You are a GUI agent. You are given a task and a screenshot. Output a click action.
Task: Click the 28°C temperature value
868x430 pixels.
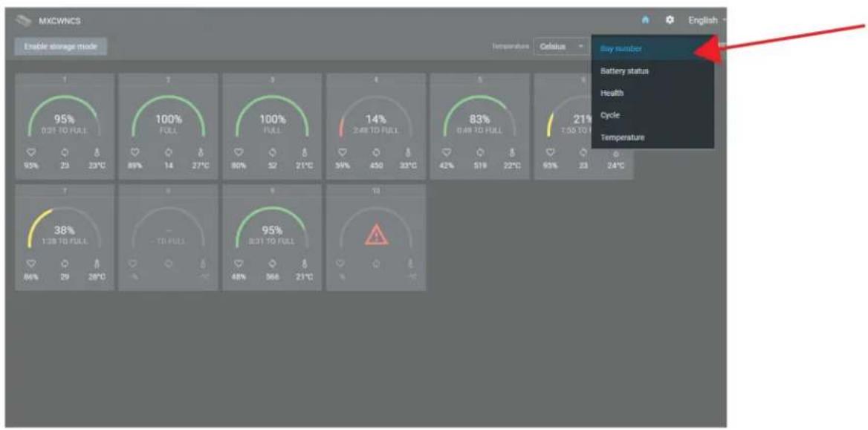[97, 277]
